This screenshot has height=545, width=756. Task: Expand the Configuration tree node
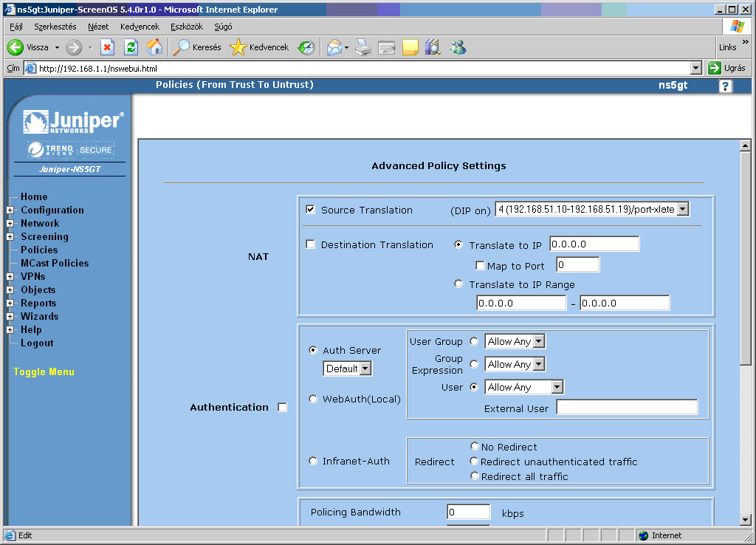pyautogui.click(x=10, y=210)
